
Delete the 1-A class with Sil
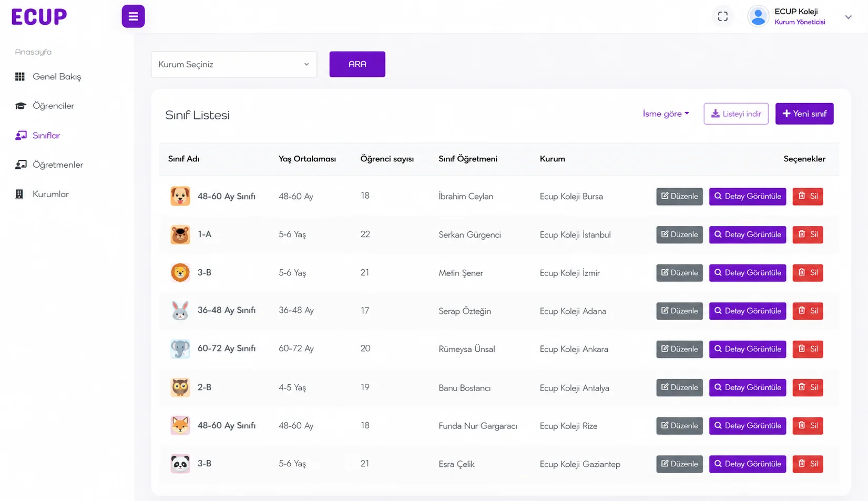point(808,234)
